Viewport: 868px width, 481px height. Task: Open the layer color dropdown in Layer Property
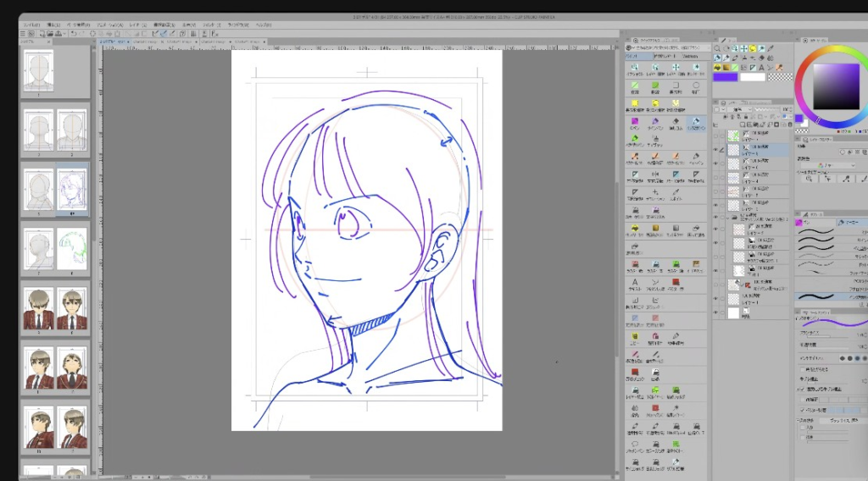[829, 165]
